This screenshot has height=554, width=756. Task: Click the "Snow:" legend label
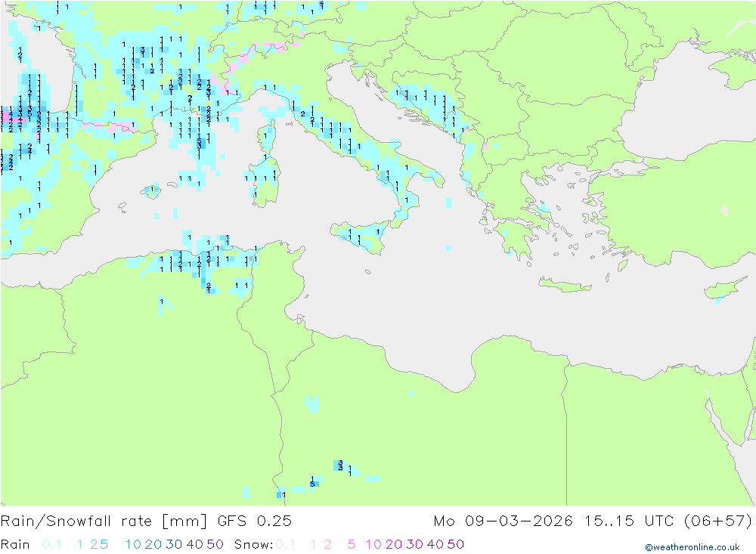253,544
